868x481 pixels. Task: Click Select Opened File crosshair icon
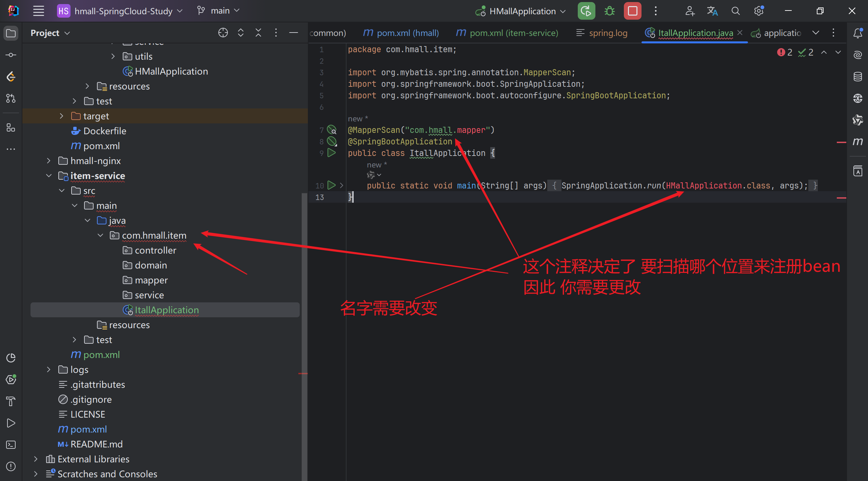223,33
